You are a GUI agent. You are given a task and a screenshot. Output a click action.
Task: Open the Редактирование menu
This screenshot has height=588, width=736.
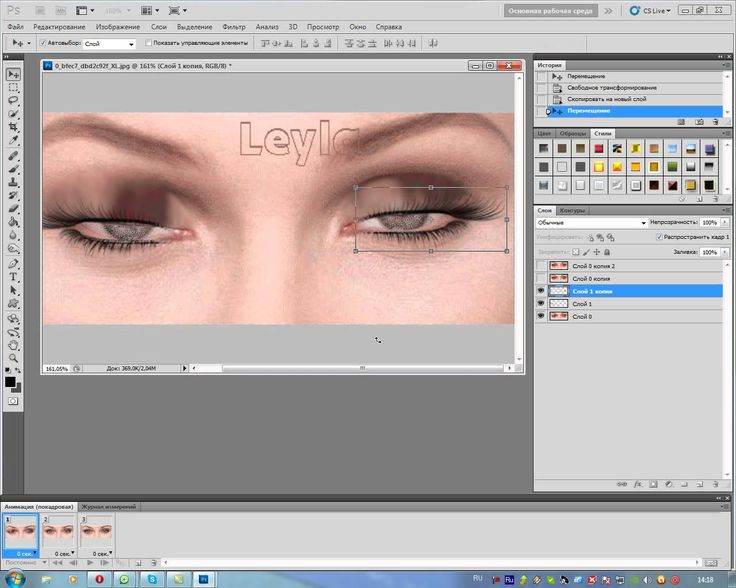click(x=59, y=27)
